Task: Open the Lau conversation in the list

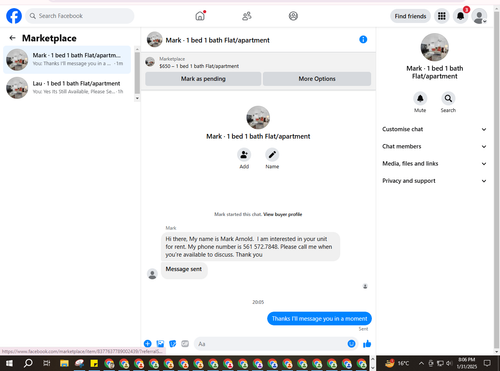Action: pos(67,88)
